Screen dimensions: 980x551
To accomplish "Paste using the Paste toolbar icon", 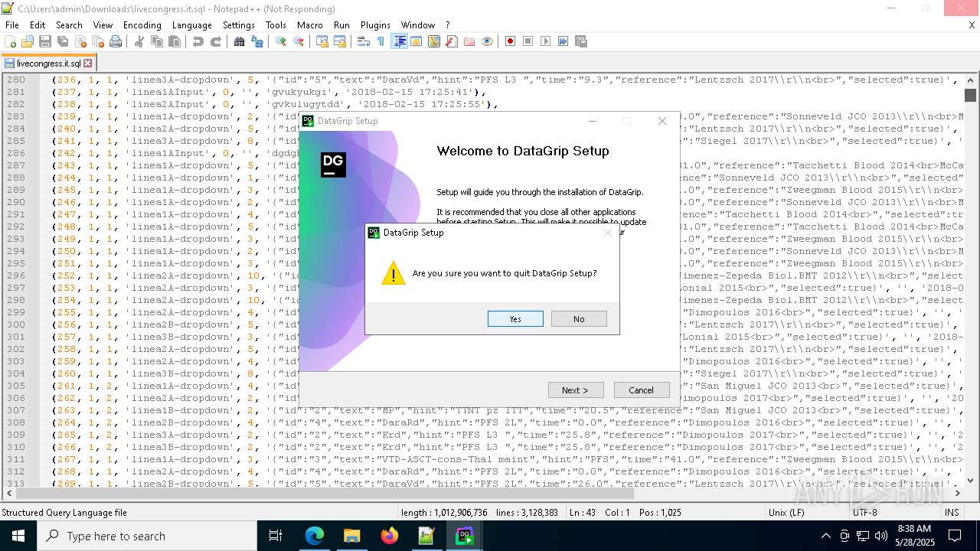I will 175,41.
